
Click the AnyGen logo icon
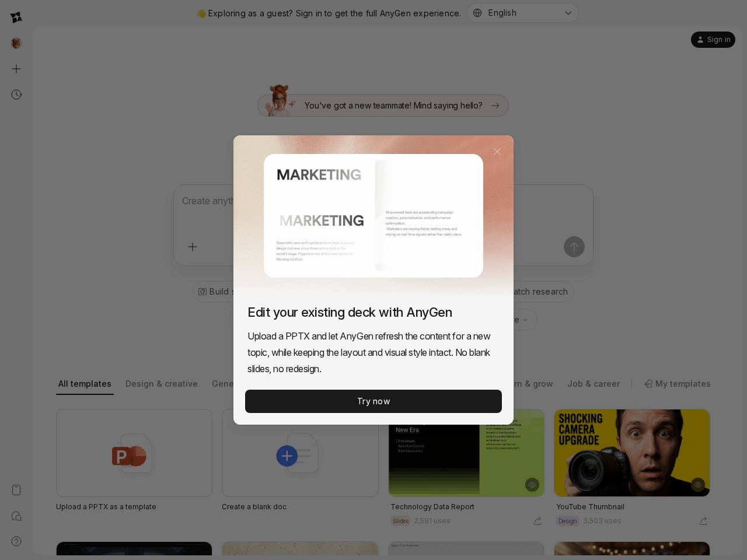click(x=16, y=17)
